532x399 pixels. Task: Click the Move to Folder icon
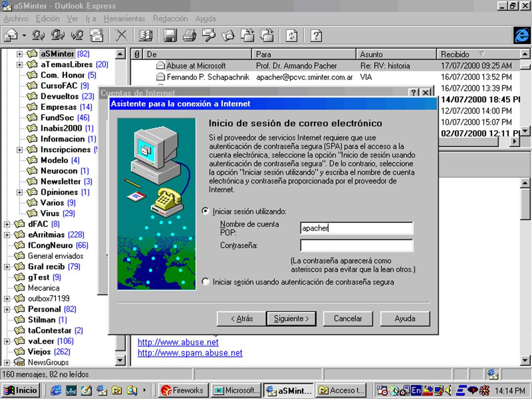[247, 35]
